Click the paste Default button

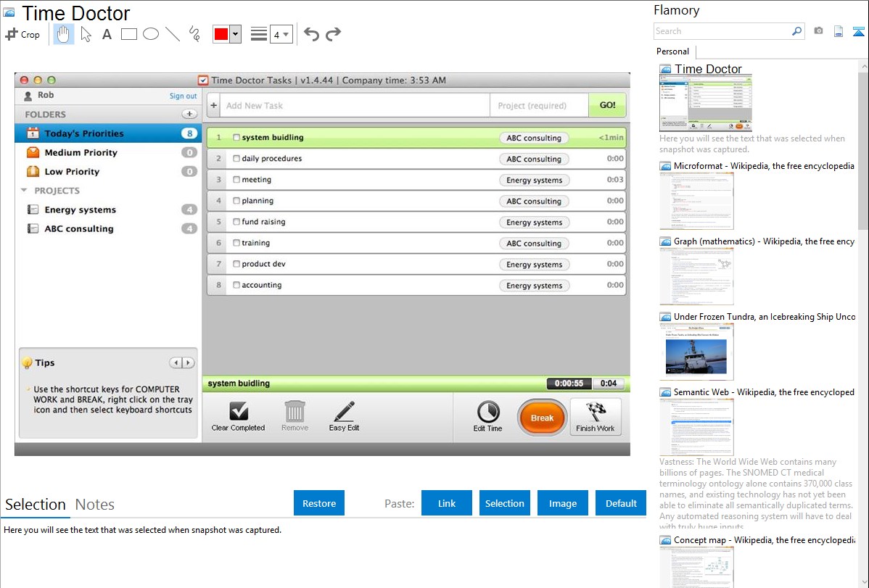pyautogui.click(x=621, y=503)
